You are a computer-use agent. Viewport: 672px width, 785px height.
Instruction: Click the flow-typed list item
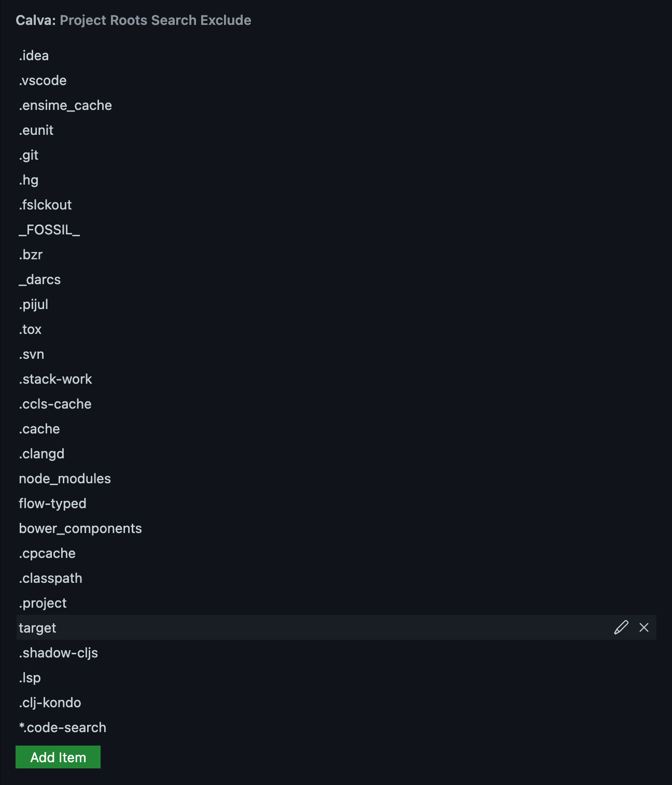52,503
